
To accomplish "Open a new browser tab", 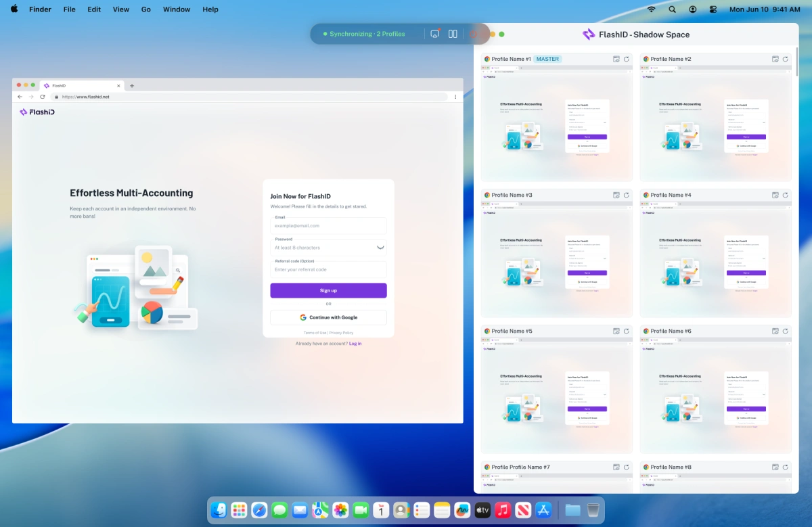I will (x=132, y=86).
